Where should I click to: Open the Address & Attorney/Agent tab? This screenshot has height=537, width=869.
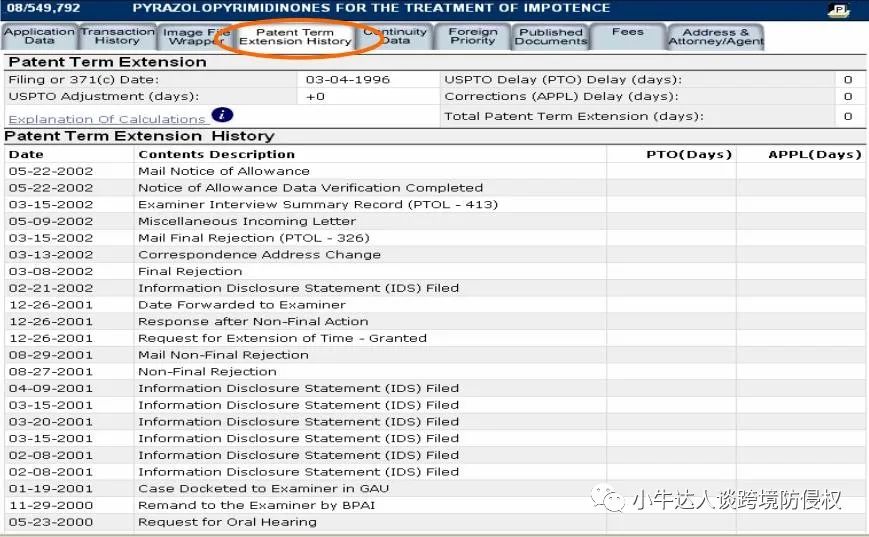pyautogui.click(x=715, y=37)
